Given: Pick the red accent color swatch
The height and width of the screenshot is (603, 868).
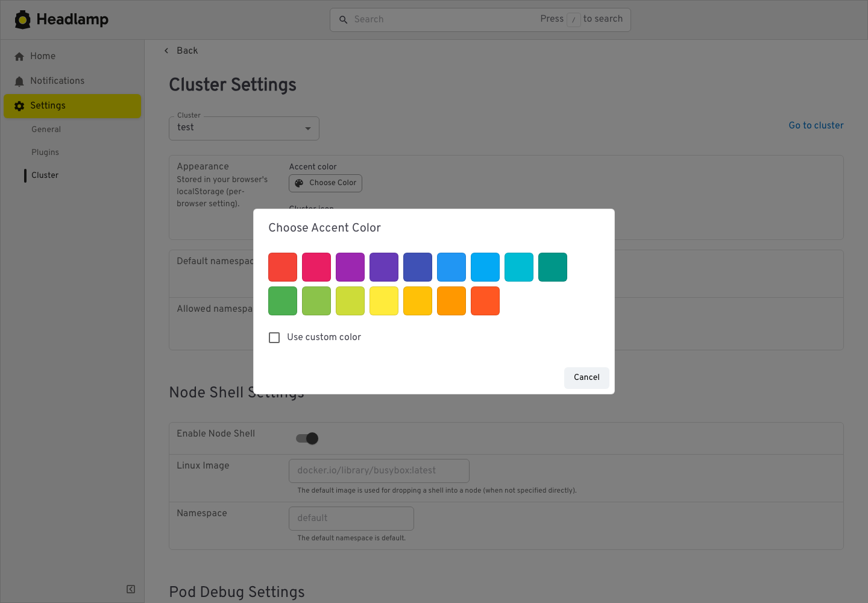Looking at the screenshot, I should [x=283, y=267].
